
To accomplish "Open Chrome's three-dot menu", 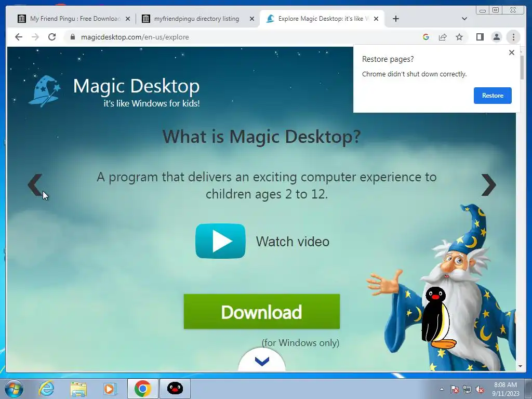I will tap(513, 37).
